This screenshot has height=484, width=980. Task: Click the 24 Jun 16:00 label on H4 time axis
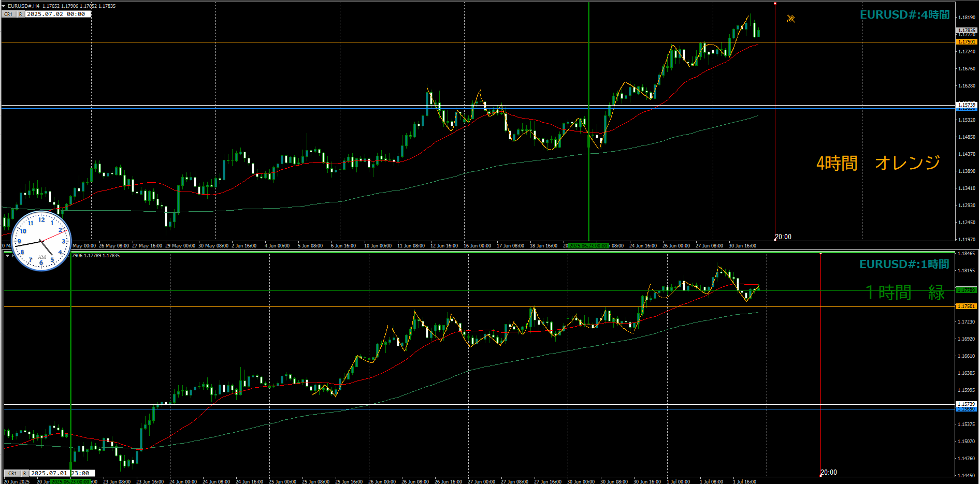[643, 246]
